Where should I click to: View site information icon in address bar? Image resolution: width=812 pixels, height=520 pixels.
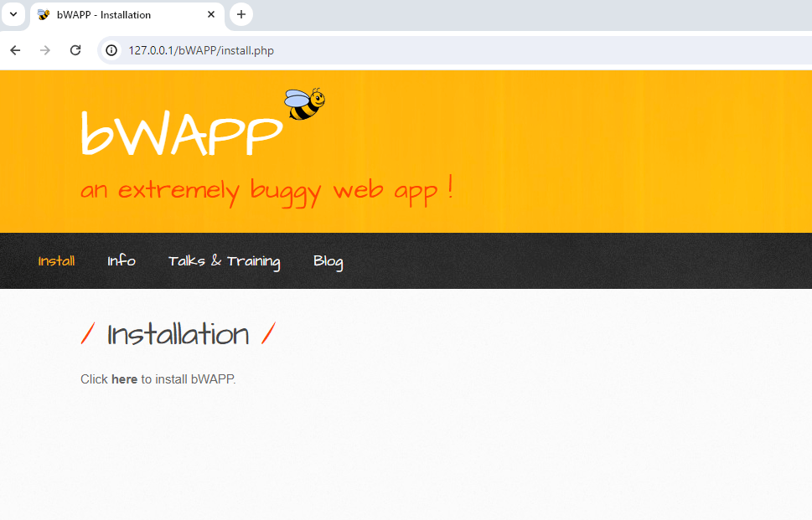pos(111,50)
